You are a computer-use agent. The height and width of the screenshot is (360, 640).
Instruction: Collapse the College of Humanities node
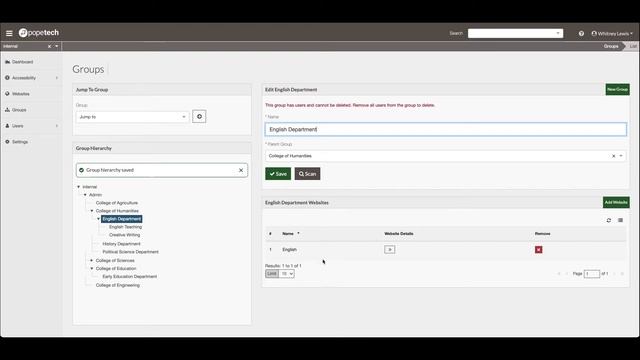pos(92,211)
